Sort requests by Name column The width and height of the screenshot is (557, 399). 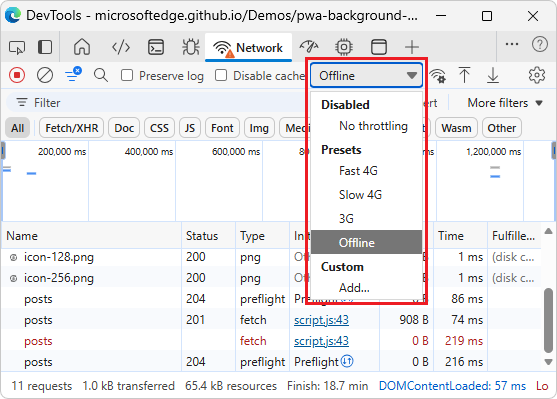click(92, 236)
